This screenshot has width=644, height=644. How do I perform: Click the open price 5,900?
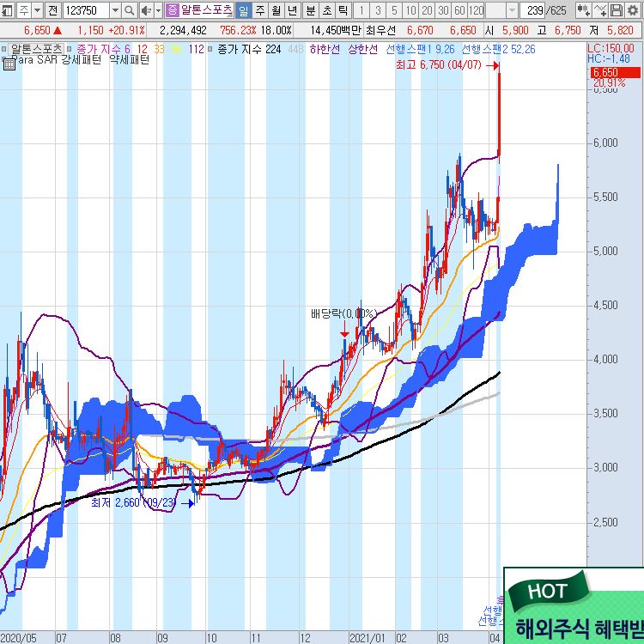515,30
